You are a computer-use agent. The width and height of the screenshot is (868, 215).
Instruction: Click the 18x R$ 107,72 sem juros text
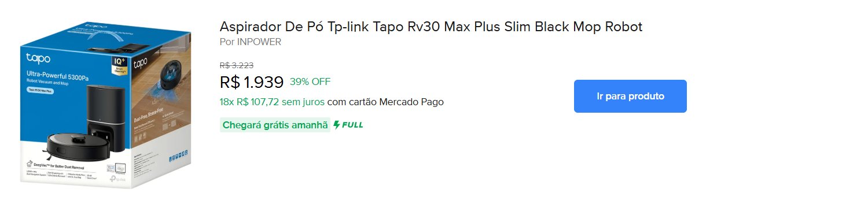click(x=272, y=102)
